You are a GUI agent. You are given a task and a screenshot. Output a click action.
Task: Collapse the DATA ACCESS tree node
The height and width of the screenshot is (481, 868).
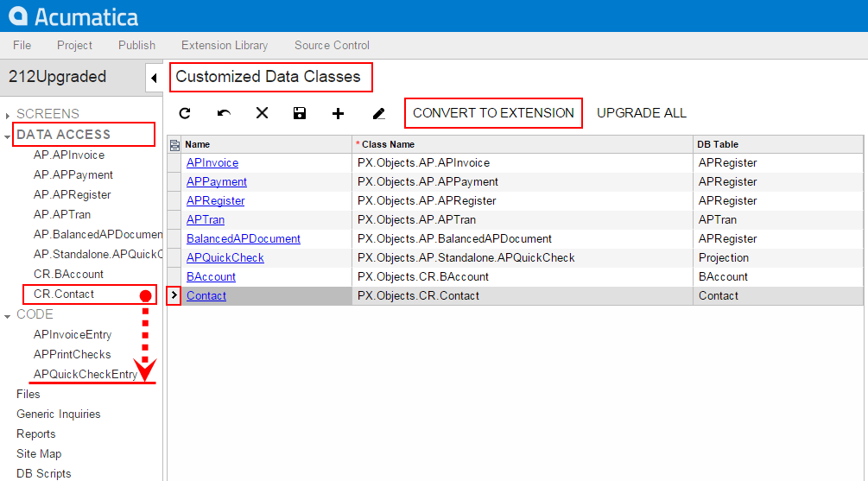pyautogui.click(x=9, y=136)
